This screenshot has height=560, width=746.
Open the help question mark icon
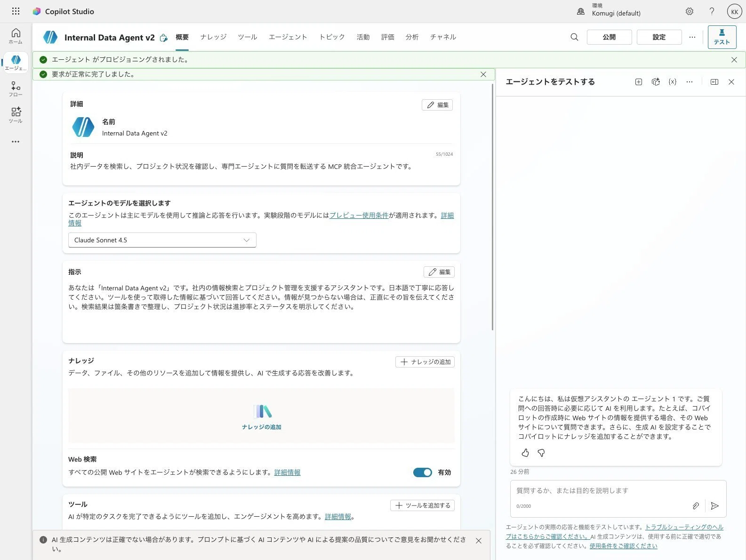712,11
